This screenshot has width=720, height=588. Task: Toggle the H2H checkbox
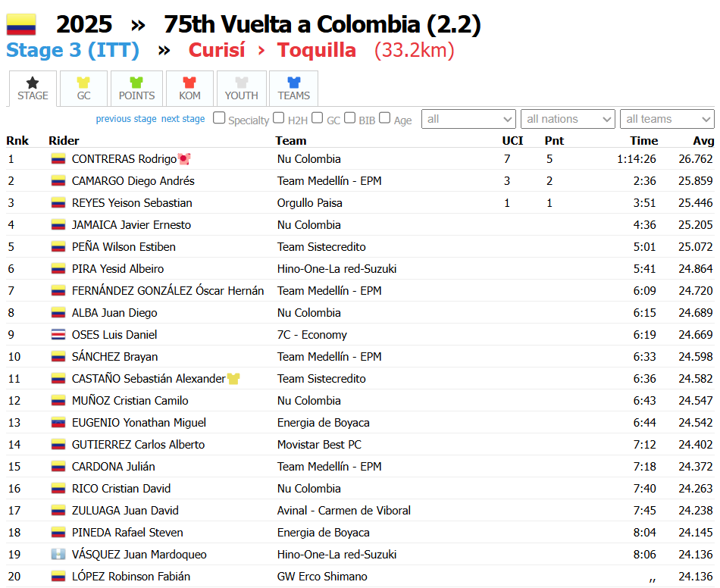(279, 118)
